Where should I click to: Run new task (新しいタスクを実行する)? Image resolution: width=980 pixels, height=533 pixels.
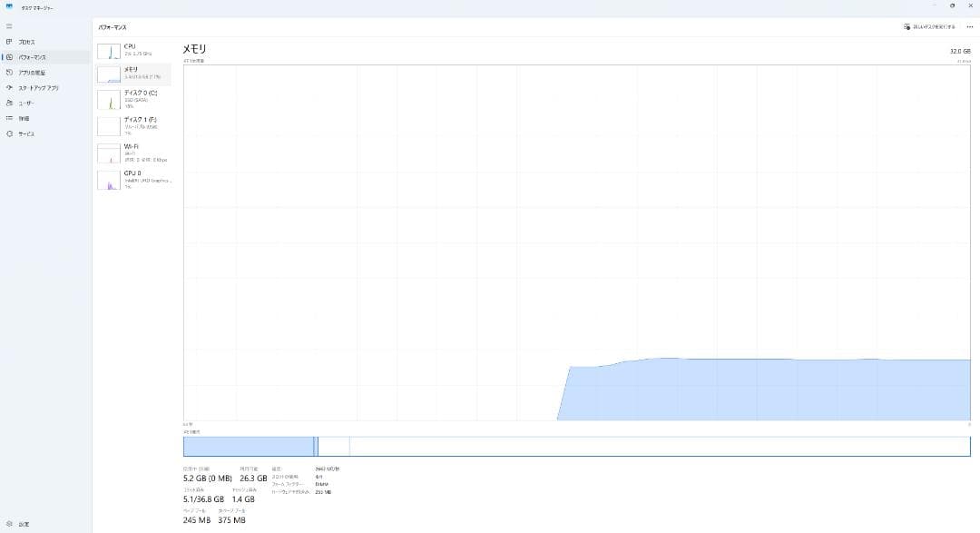click(929, 27)
